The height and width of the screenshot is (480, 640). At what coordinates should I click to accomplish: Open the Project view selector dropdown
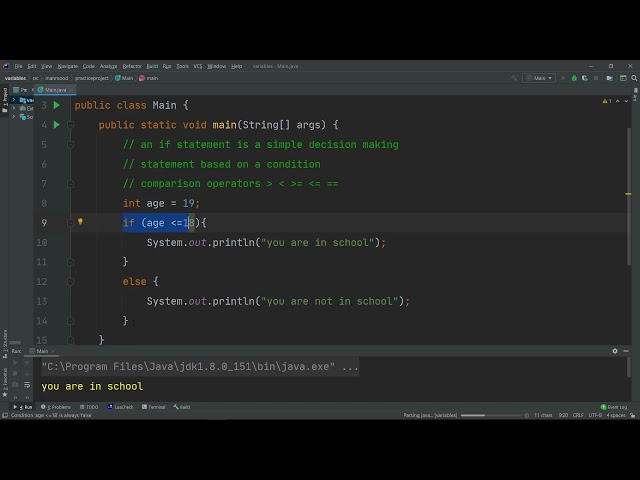[20, 90]
